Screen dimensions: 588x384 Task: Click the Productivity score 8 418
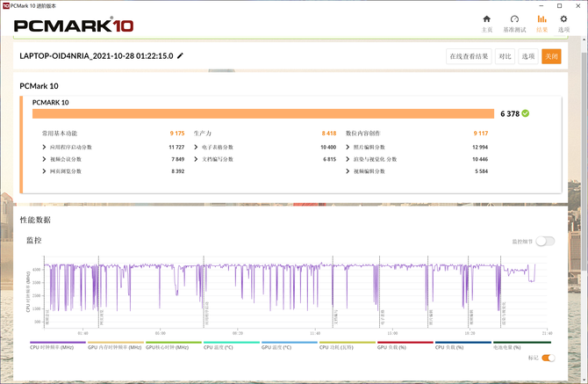[329, 134]
